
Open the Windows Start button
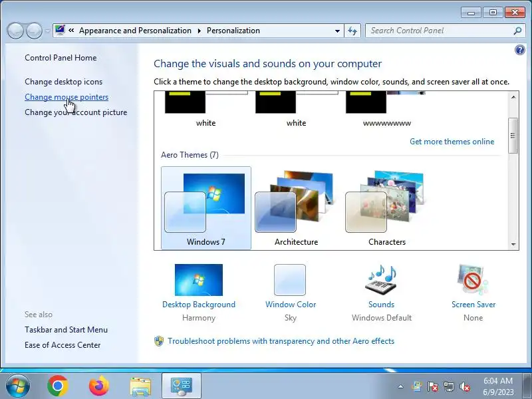(18, 386)
